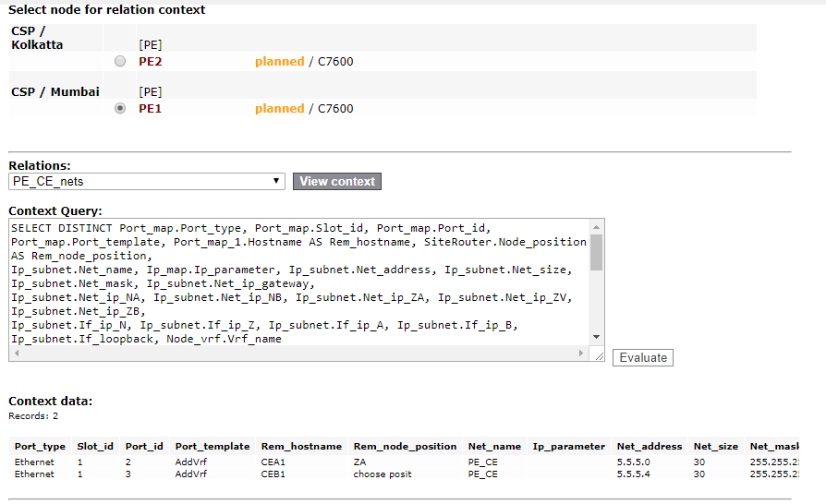
Task: Click query vertical scrollbar up arrow
Action: click(x=597, y=226)
